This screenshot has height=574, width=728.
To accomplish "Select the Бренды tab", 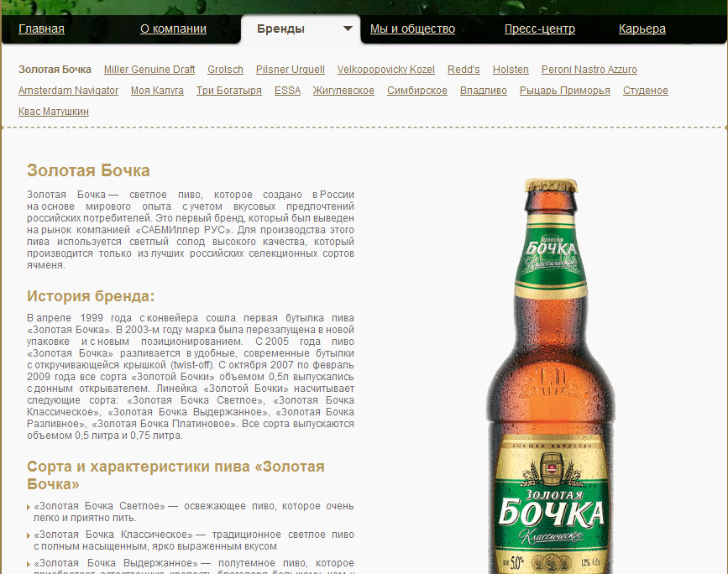I will pos(280,29).
